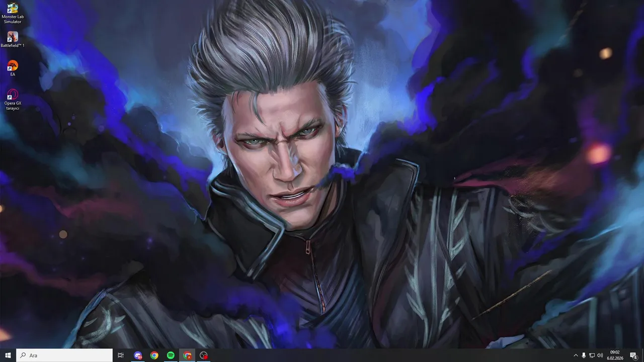Open plain Google Chrome taskbar icon
Screen dimensions: 644x362
tap(154, 355)
